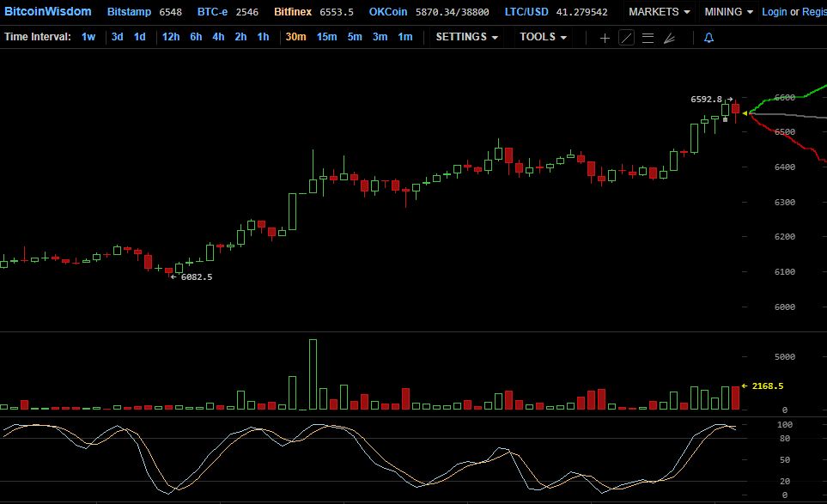Click the BitcoinWisdom logo
Screen dimensions: 827x504
[x=47, y=12]
